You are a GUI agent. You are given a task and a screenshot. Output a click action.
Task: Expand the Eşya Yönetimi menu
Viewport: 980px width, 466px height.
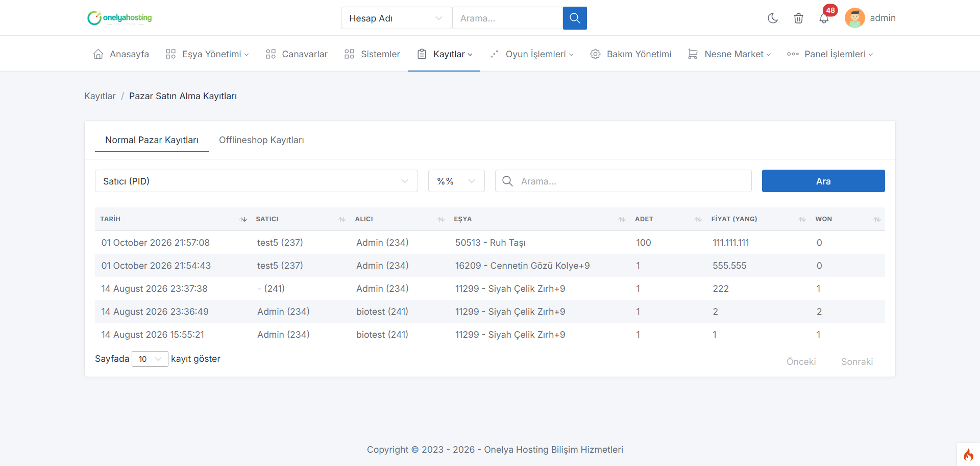coord(207,54)
